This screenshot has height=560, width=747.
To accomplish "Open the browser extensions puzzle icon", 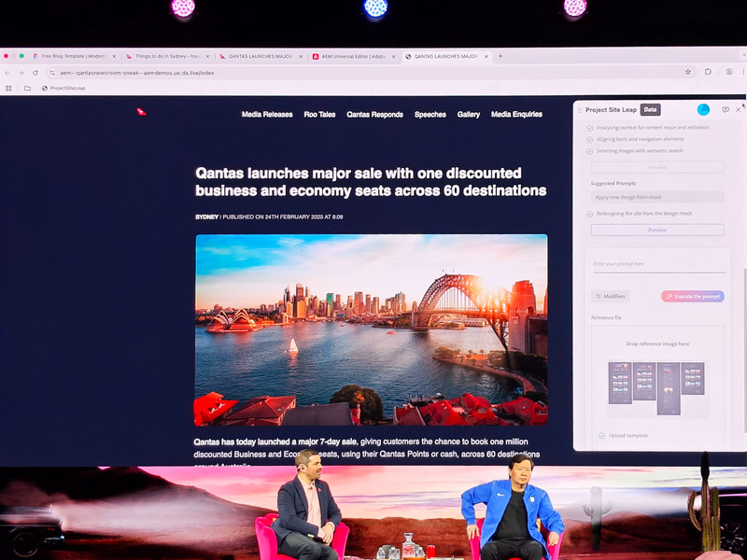I will [708, 72].
